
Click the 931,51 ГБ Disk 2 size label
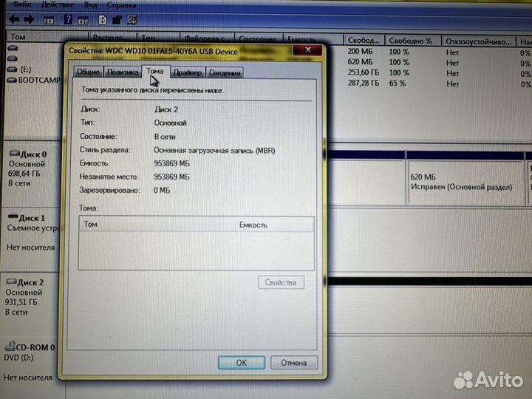[21, 302]
